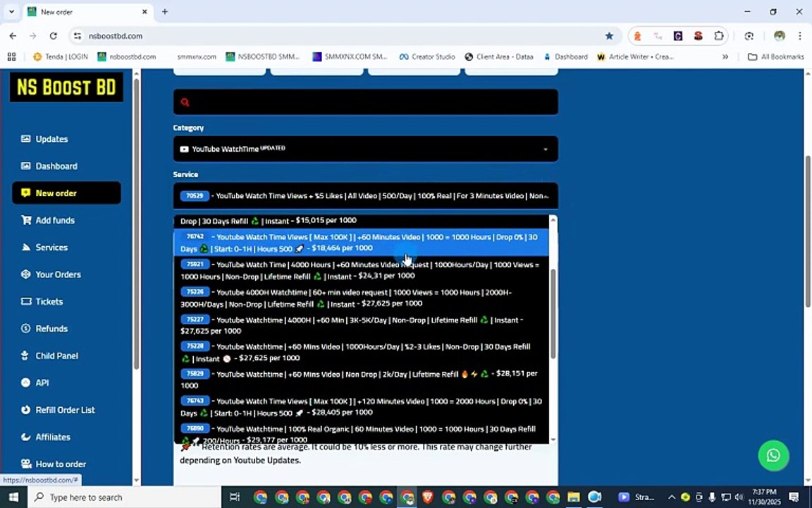Open the Refunds sidebar link
This screenshot has height=508, width=812.
tap(51, 329)
